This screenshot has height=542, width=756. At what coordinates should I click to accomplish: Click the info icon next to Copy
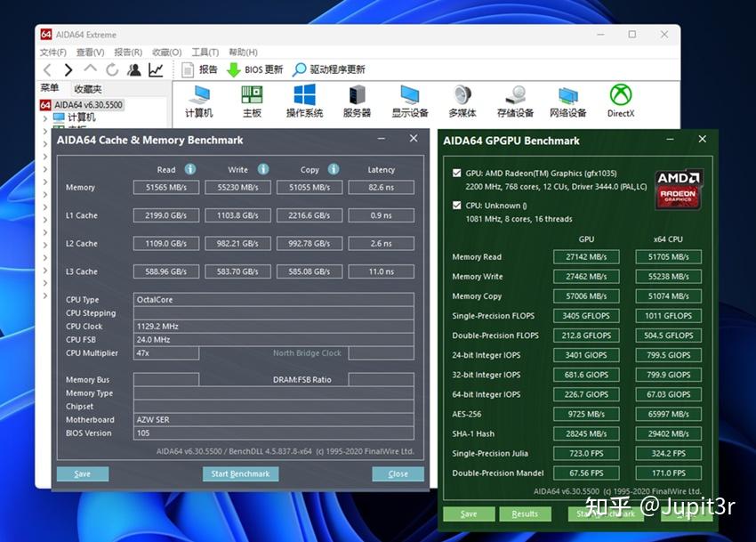334,169
